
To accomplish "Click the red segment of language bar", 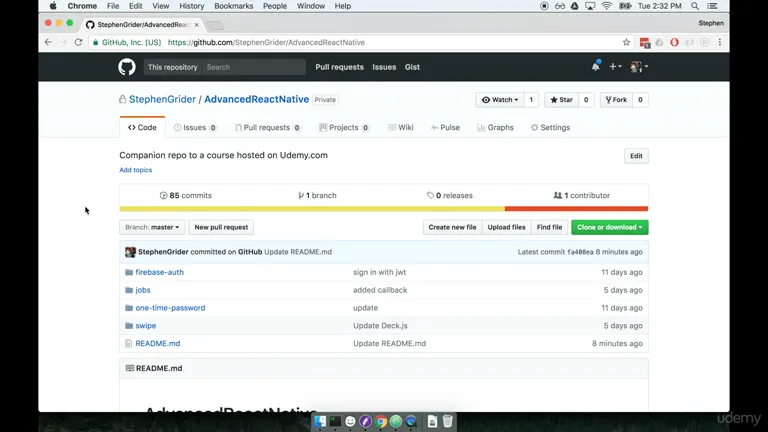I will 576,209.
